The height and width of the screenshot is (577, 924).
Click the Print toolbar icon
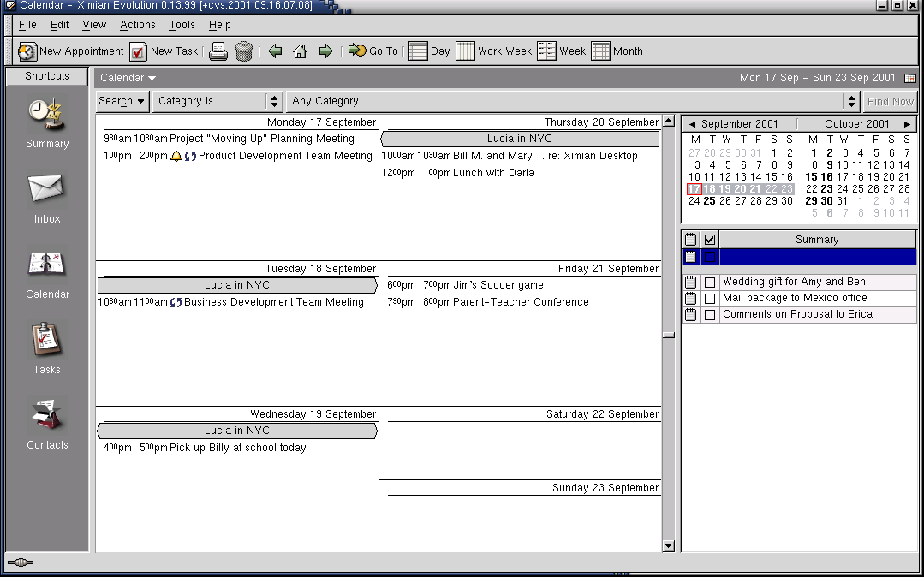click(218, 51)
